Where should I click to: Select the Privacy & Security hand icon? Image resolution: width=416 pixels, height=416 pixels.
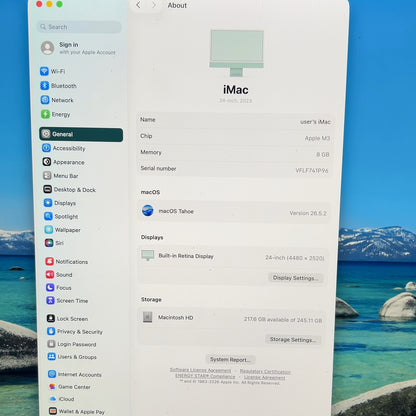click(51, 331)
